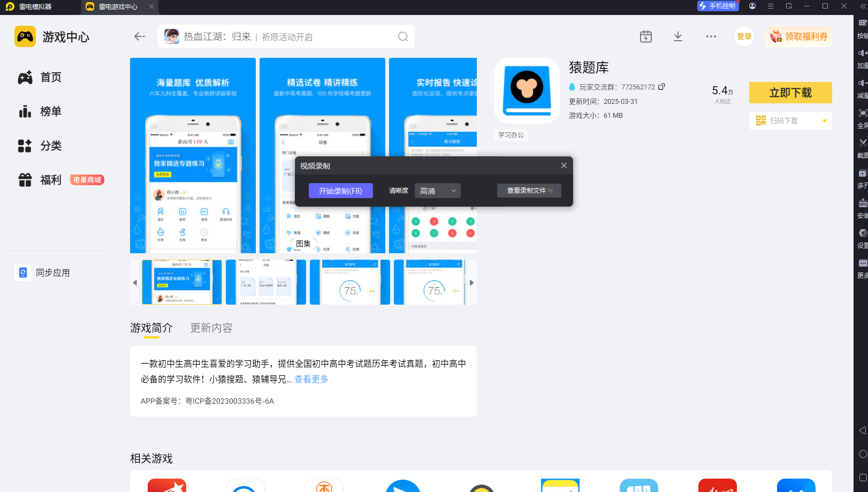Expand the 扫码下载 dropdown

click(x=825, y=121)
